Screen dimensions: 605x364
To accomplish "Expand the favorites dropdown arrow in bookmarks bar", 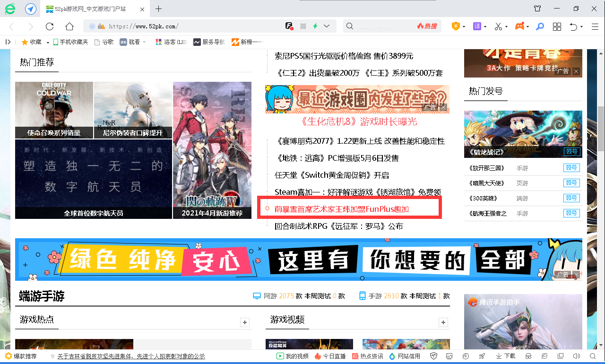I will pos(48,43).
